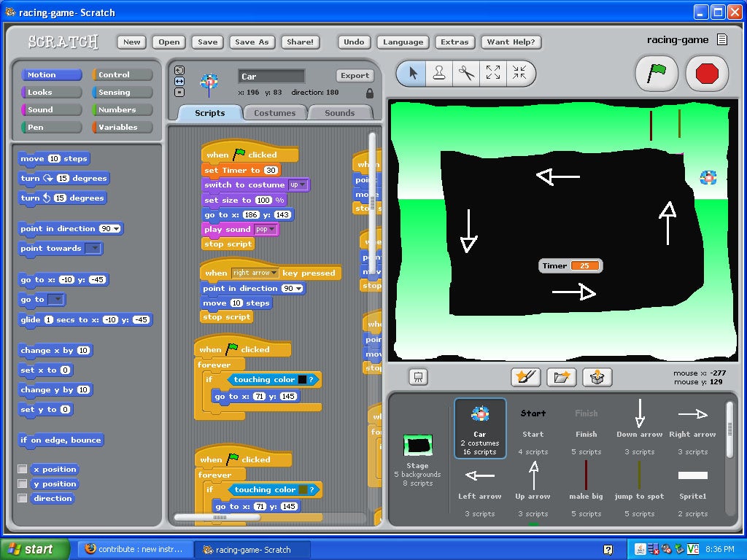
Task: Start the project with the green flag
Action: 656,74
